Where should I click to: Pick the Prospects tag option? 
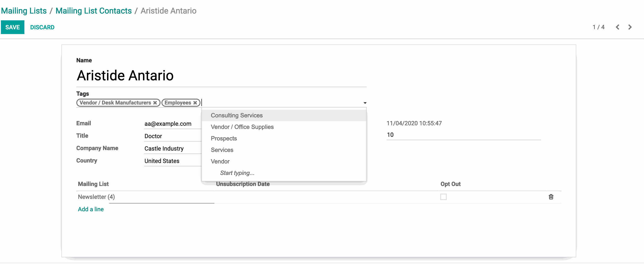coord(224,139)
